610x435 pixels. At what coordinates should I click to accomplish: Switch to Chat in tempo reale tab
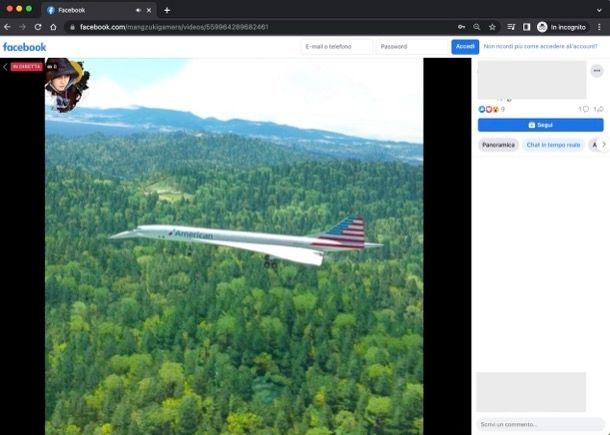pos(553,145)
